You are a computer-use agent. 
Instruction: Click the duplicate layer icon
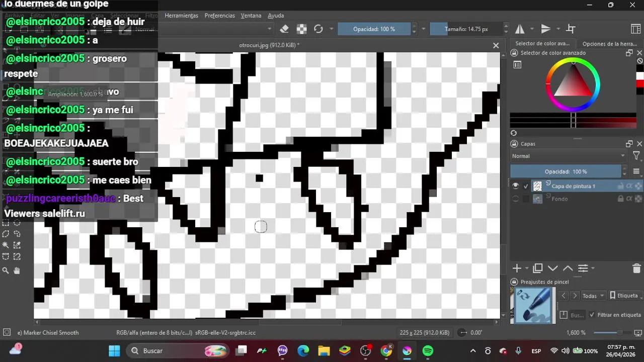point(538,268)
